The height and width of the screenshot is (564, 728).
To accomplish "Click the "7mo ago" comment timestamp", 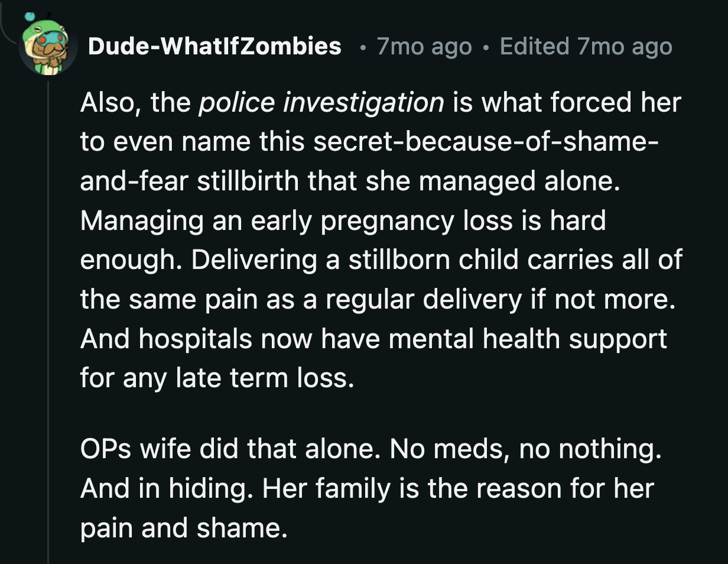I will [x=424, y=46].
